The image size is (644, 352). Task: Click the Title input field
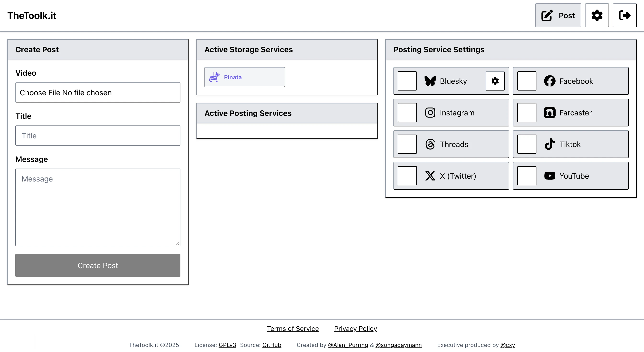[98, 135]
